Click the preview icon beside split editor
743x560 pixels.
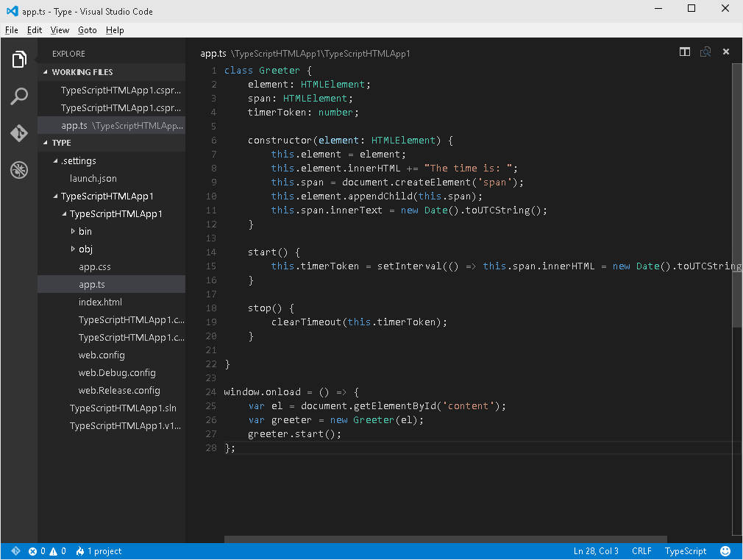(x=705, y=52)
